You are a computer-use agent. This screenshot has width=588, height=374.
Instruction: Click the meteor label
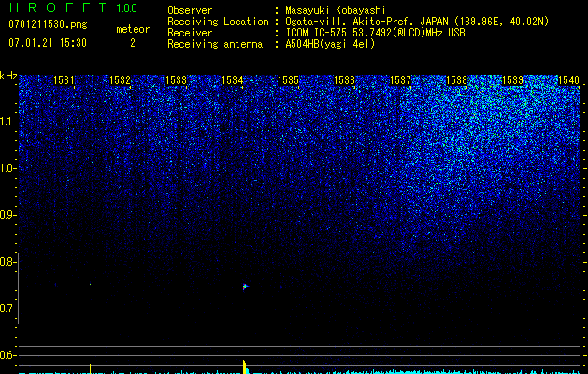tap(133, 29)
